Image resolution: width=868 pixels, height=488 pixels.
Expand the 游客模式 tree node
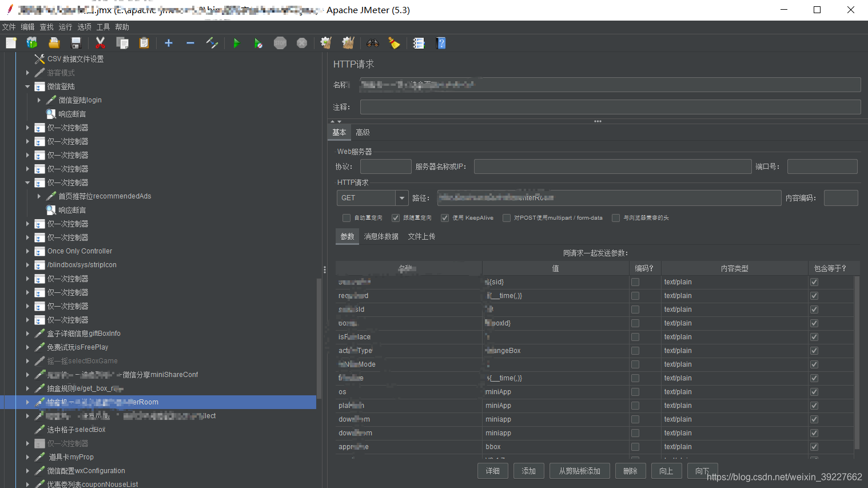pyautogui.click(x=27, y=73)
